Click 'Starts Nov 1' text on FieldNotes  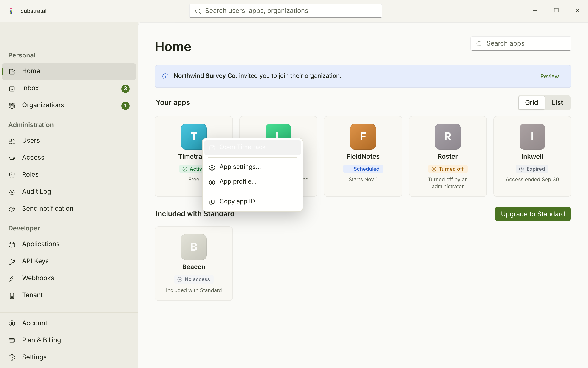click(x=363, y=180)
